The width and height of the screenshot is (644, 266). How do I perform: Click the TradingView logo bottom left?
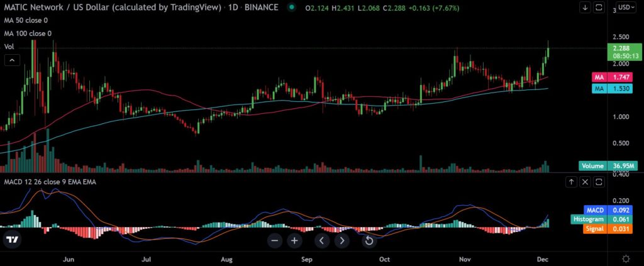coord(12,241)
